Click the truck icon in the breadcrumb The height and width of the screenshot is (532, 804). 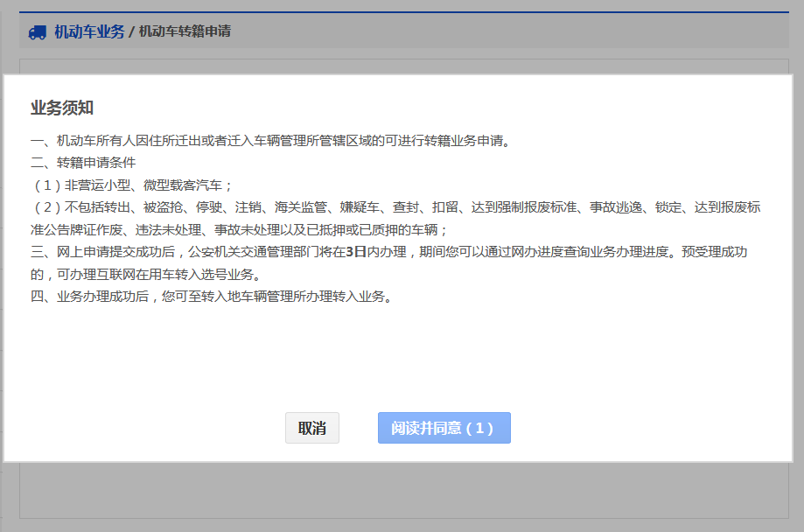[x=37, y=32]
